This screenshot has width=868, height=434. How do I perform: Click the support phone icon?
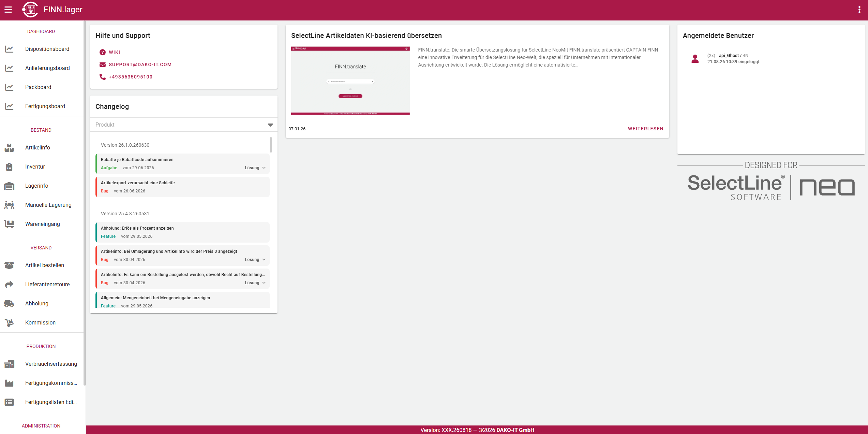(103, 77)
